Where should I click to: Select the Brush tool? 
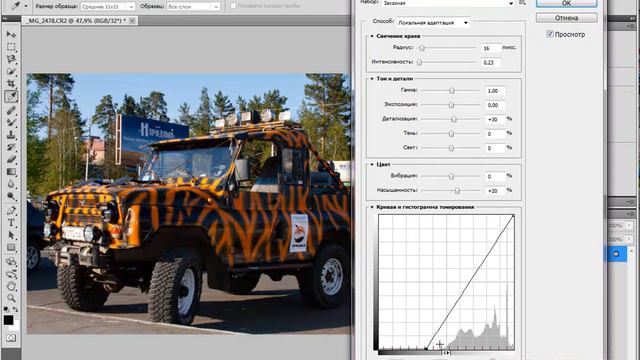[x=11, y=122]
